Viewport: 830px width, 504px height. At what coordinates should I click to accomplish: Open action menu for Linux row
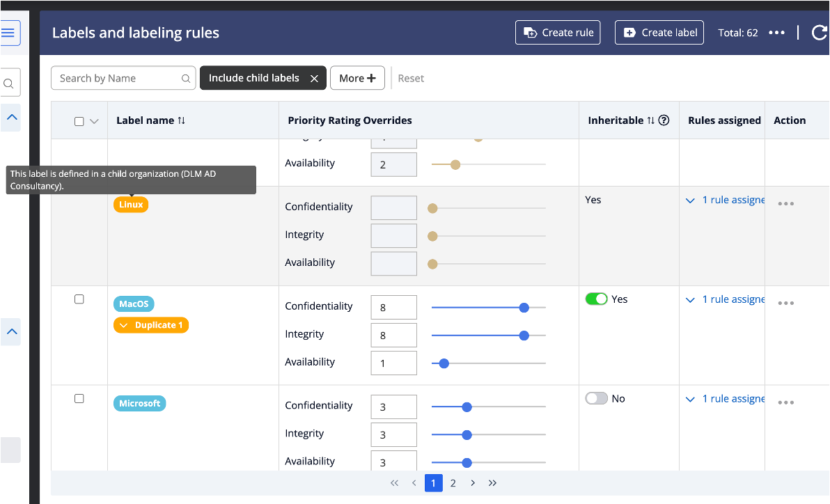(785, 204)
